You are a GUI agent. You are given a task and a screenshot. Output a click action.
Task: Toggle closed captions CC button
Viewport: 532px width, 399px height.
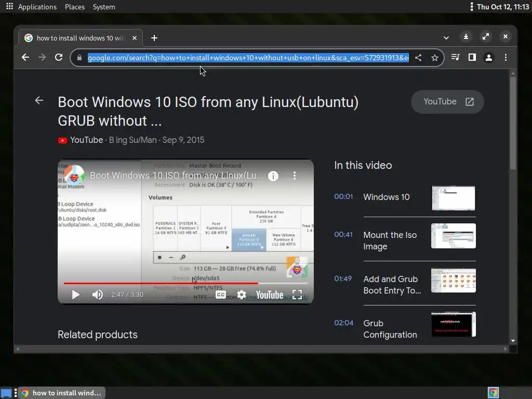221,295
